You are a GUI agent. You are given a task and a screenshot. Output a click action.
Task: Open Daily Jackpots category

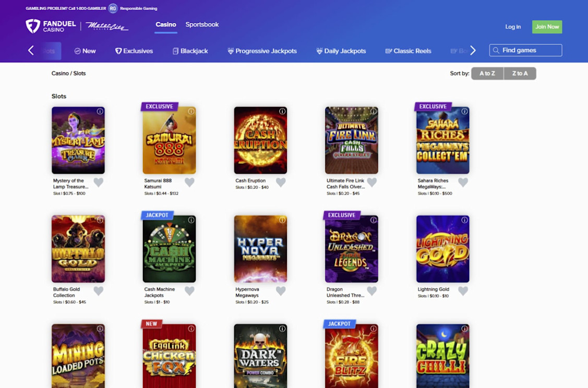point(341,51)
